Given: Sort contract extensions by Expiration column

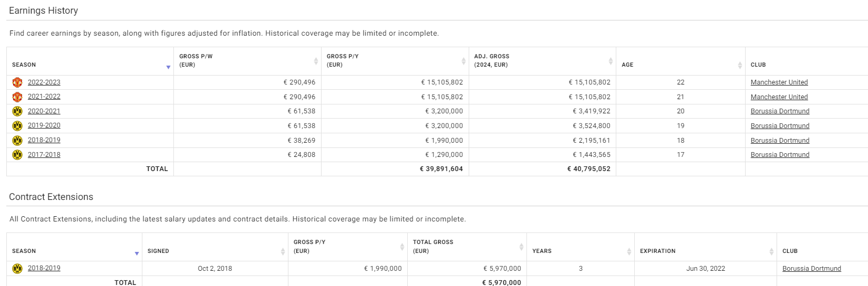Looking at the screenshot, I should pyautogui.click(x=771, y=251).
